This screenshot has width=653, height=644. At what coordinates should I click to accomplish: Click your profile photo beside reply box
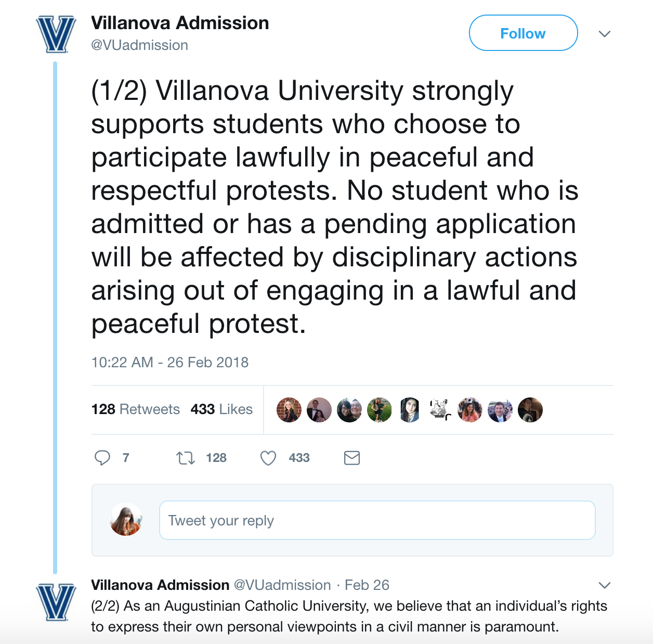126,520
